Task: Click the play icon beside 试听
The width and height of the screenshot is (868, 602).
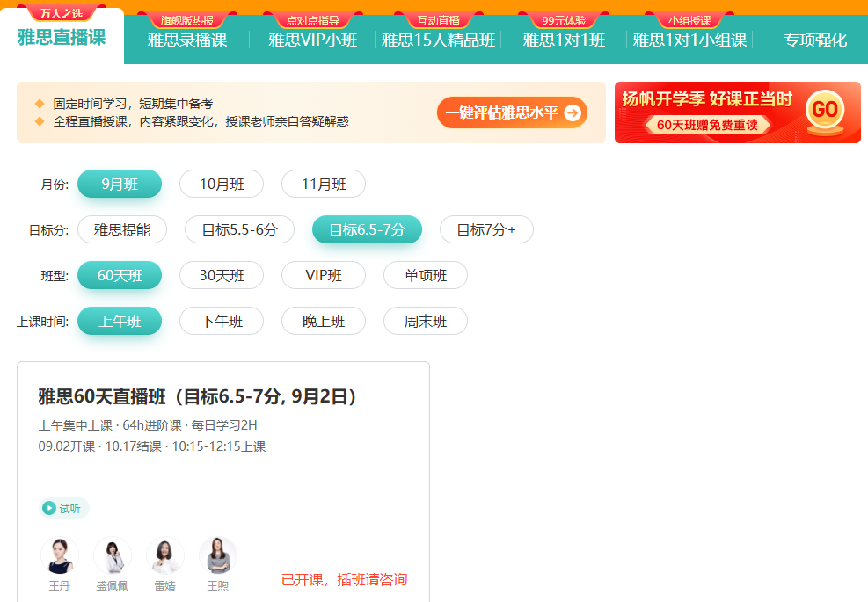Action: [49, 508]
